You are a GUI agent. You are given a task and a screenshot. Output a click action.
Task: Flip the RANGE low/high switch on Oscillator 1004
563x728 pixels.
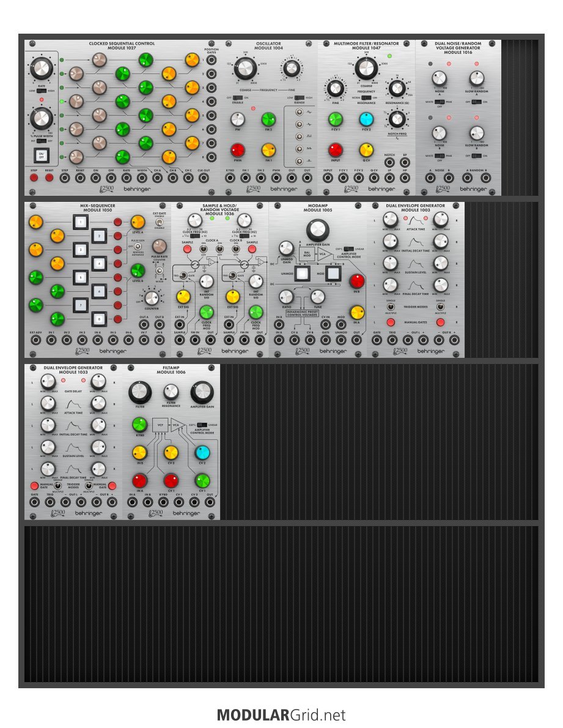(x=299, y=97)
